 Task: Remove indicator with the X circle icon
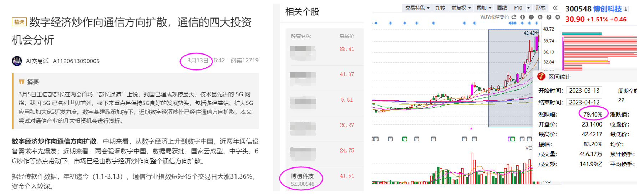pos(557,17)
